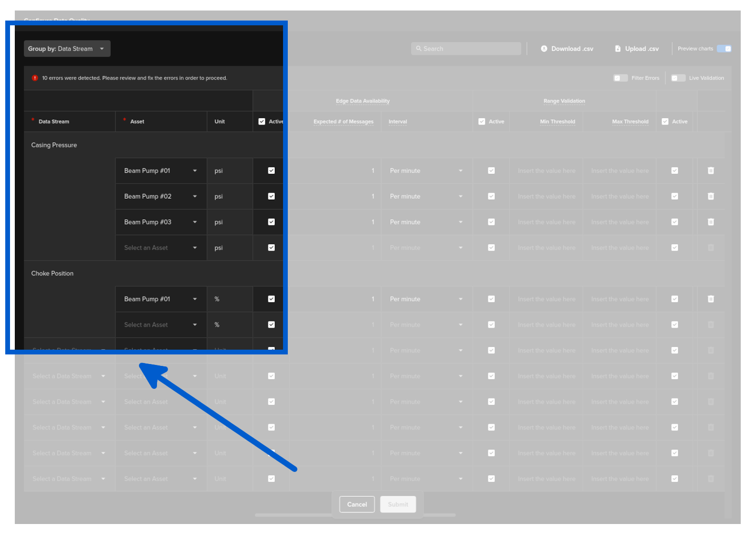Image resolution: width=756 pixels, height=535 pixels.
Task: Click the Edge Data Availability column header
Action: coord(362,101)
